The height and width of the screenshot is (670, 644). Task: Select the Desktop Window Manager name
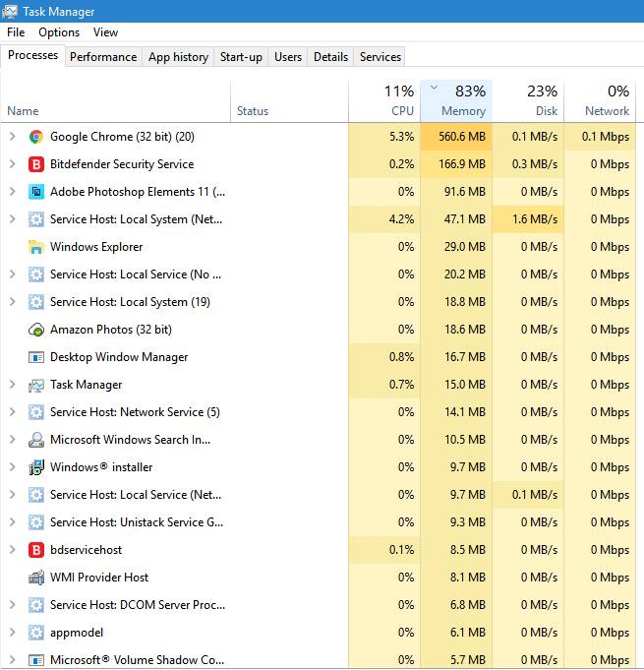(119, 357)
